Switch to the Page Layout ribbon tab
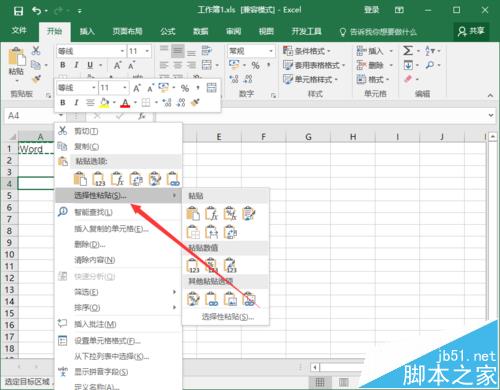The width and height of the screenshot is (500, 390). [127, 31]
